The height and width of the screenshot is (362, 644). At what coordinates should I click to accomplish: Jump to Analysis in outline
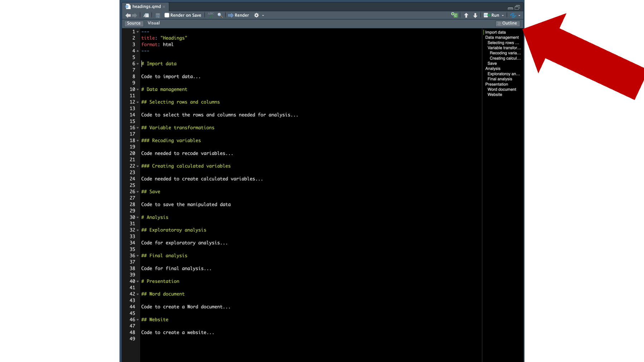click(493, 69)
